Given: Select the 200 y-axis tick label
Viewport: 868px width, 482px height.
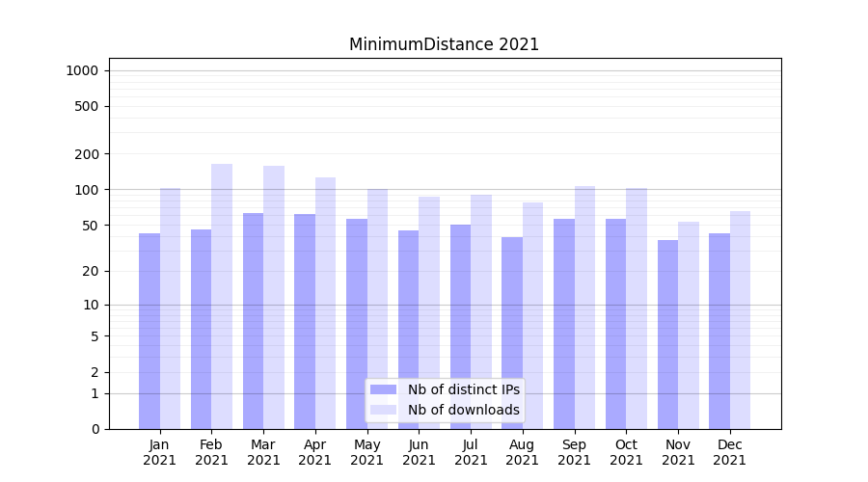Looking at the screenshot, I should click(x=86, y=154).
